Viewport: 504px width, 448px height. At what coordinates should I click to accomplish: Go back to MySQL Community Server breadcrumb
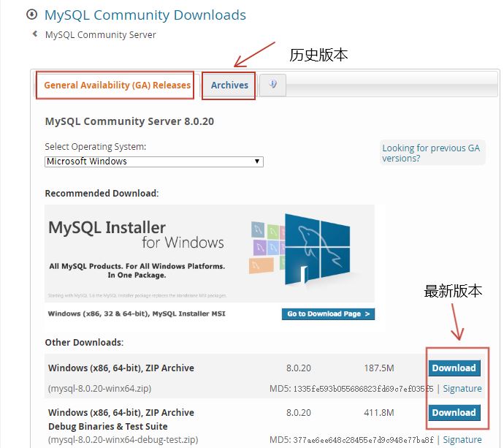coord(101,35)
